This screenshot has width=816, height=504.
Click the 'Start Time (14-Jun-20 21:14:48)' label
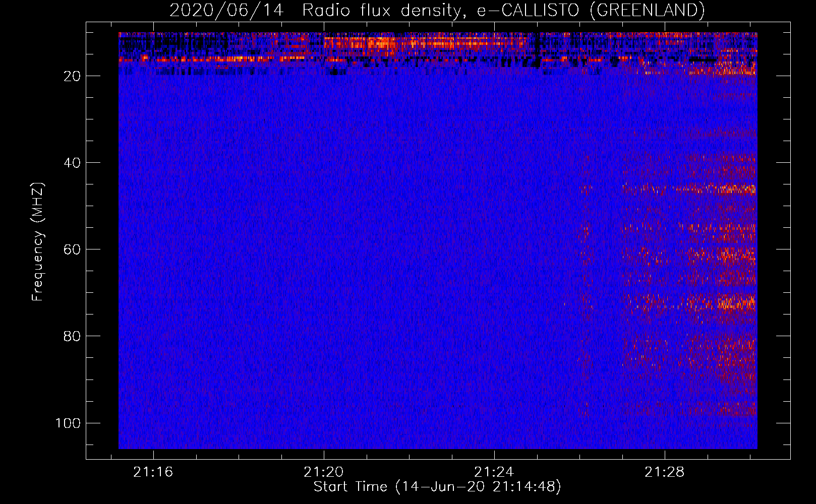pos(437,487)
